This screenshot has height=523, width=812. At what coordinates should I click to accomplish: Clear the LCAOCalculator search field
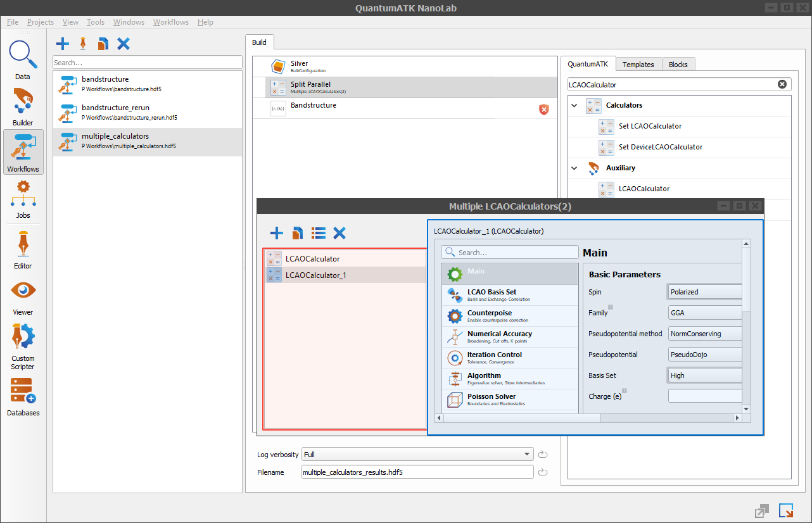point(782,84)
